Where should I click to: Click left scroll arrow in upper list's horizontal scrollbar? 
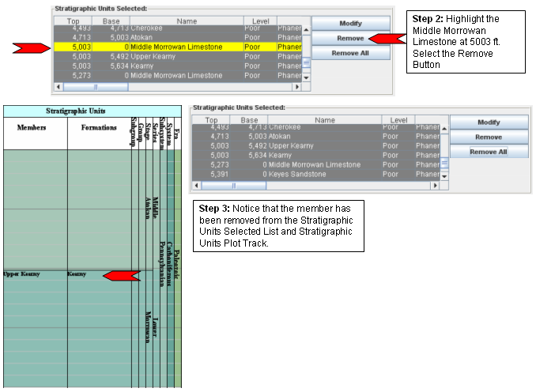58,86
